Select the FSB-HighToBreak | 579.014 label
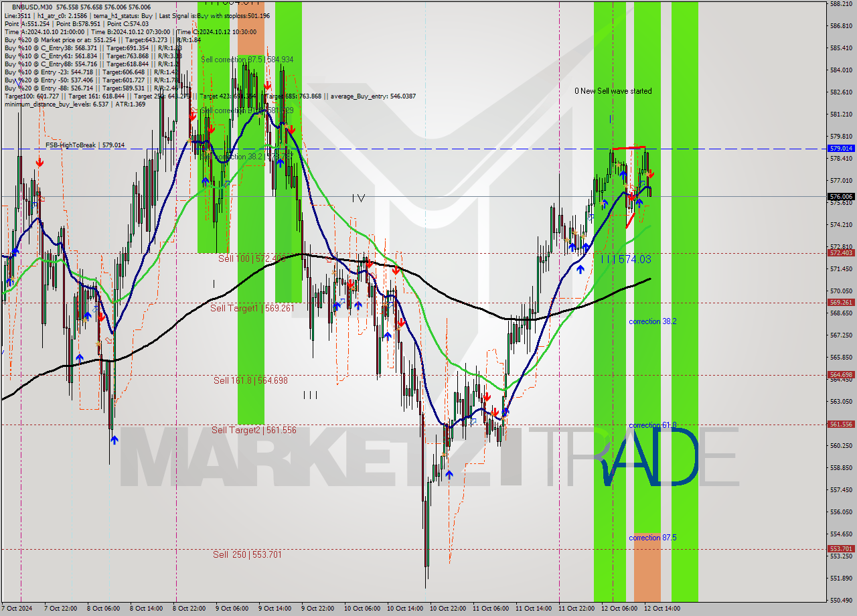Viewport: 857px width, 616px height. coord(85,145)
